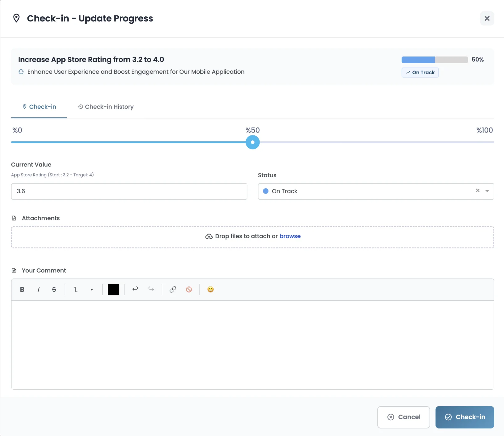Cancel the progress update
This screenshot has width=504, height=436.
[404, 417]
